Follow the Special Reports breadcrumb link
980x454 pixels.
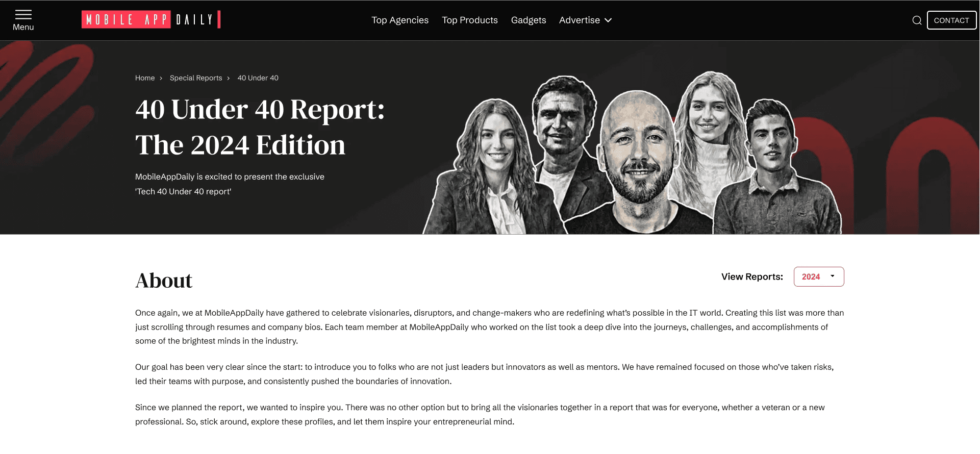[x=196, y=78]
